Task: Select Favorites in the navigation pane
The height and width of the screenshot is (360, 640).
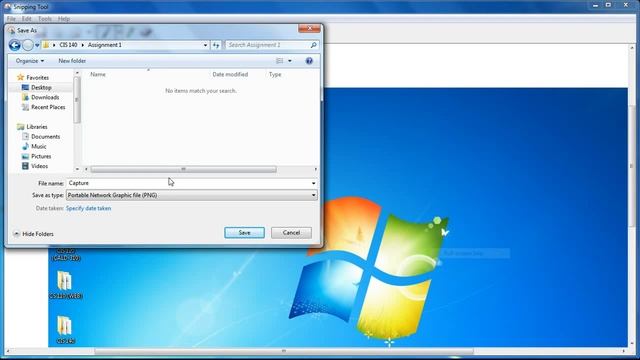Action: [38, 78]
